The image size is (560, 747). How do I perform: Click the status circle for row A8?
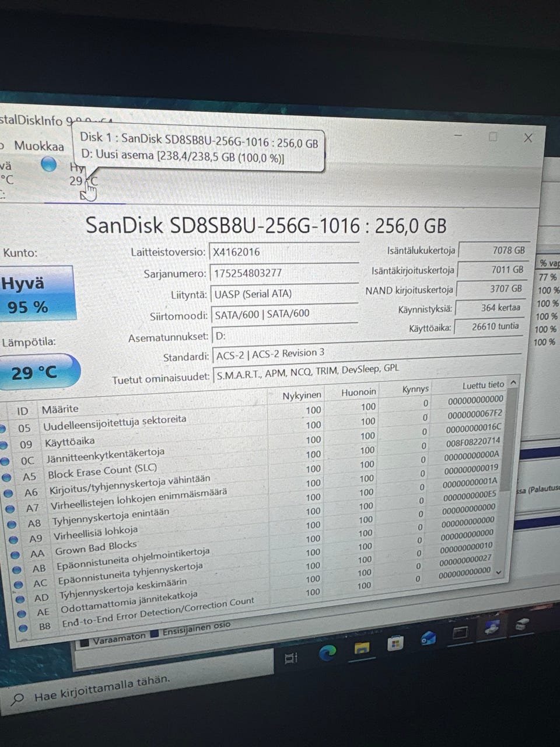tap(12, 523)
